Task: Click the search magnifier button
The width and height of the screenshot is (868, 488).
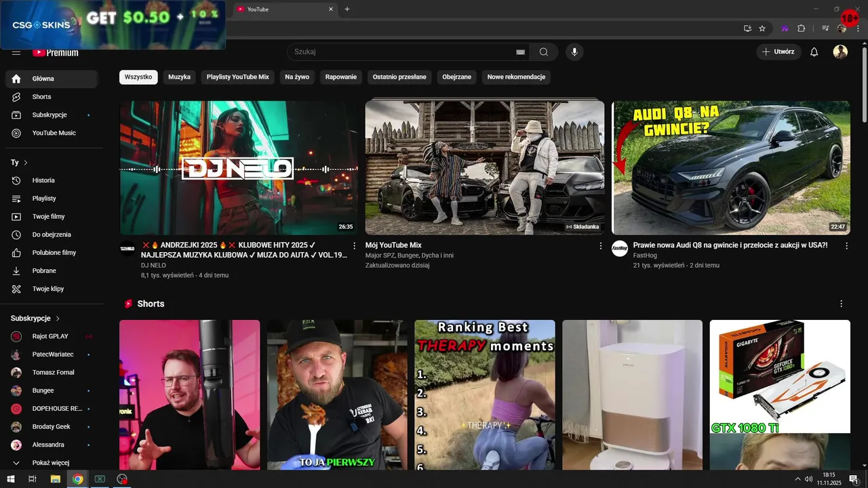Action: pos(544,52)
